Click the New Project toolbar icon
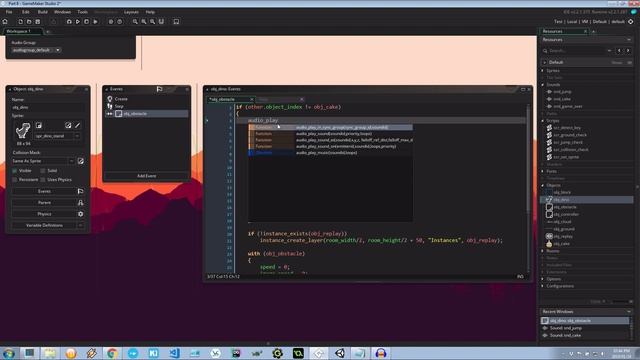The height and width of the screenshot is (360, 640). (x=20, y=22)
